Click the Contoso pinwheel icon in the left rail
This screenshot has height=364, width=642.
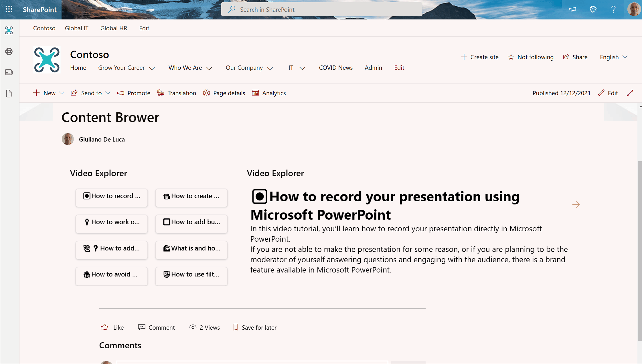point(9,30)
